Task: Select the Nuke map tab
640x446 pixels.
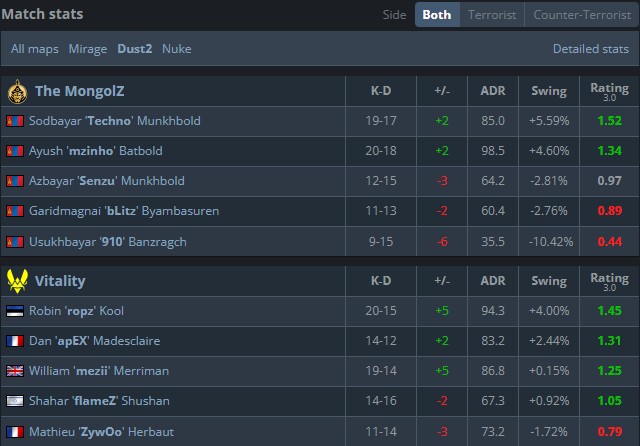Action: [x=176, y=49]
